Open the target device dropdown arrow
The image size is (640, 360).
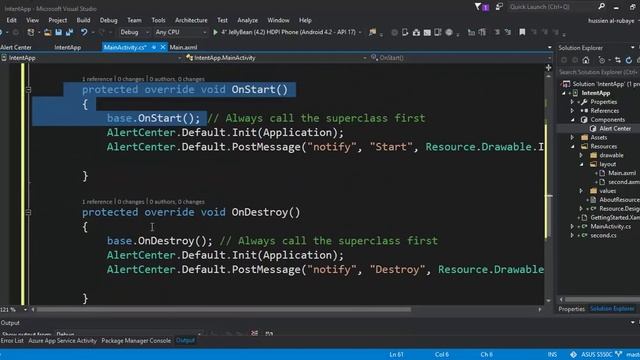tap(360, 32)
